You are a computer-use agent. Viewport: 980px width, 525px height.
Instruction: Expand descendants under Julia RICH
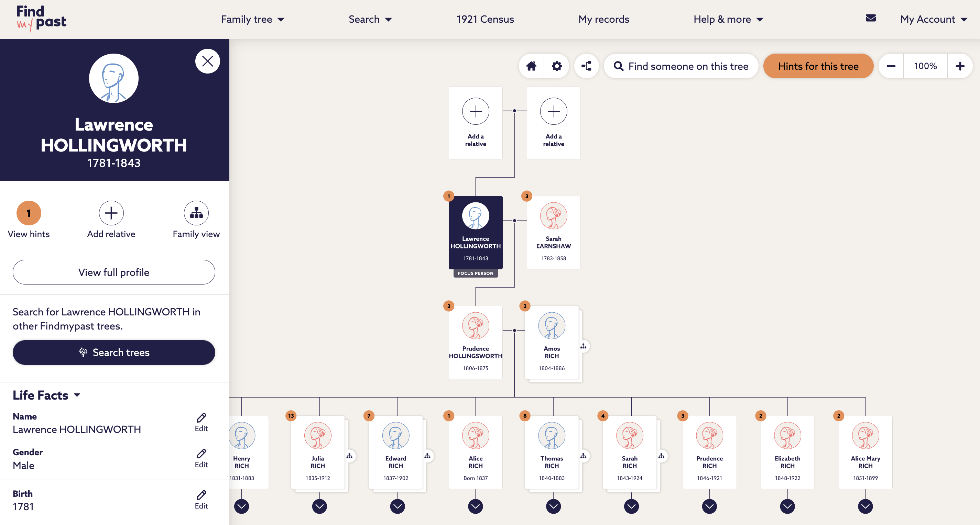pos(319,506)
